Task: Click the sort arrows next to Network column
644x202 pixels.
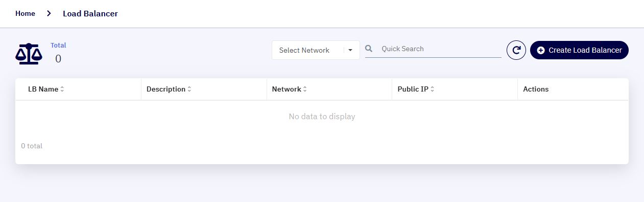Action: [305, 89]
